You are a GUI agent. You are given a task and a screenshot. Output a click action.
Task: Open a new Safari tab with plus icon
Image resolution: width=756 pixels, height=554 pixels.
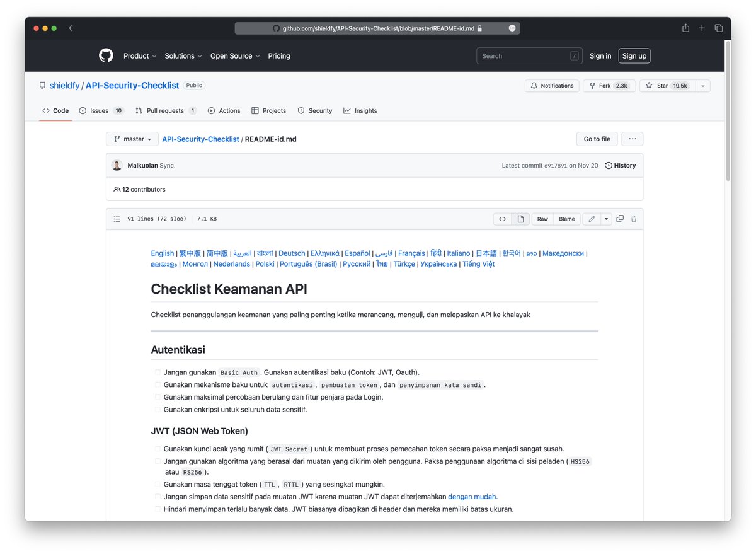[702, 28]
